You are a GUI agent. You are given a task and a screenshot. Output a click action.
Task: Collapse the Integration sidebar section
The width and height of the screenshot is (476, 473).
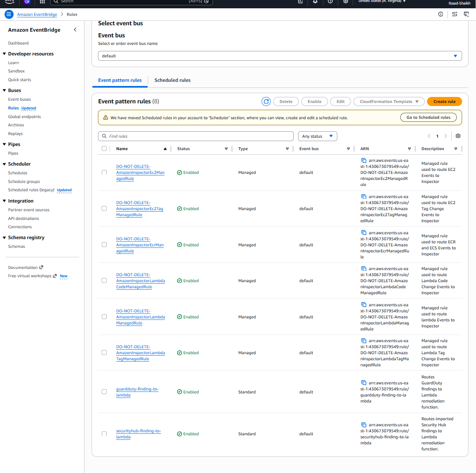click(x=5, y=201)
